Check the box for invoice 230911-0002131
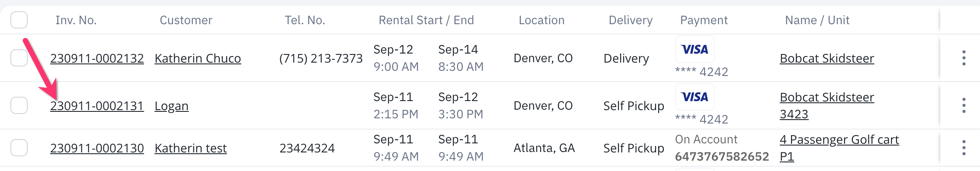The image size is (980, 171). (x=19, y=105)
